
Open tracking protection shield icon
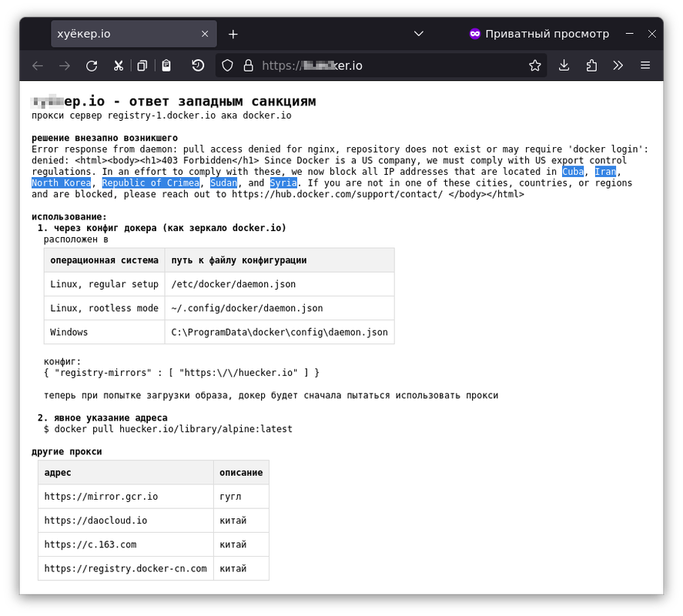(227, 65)
